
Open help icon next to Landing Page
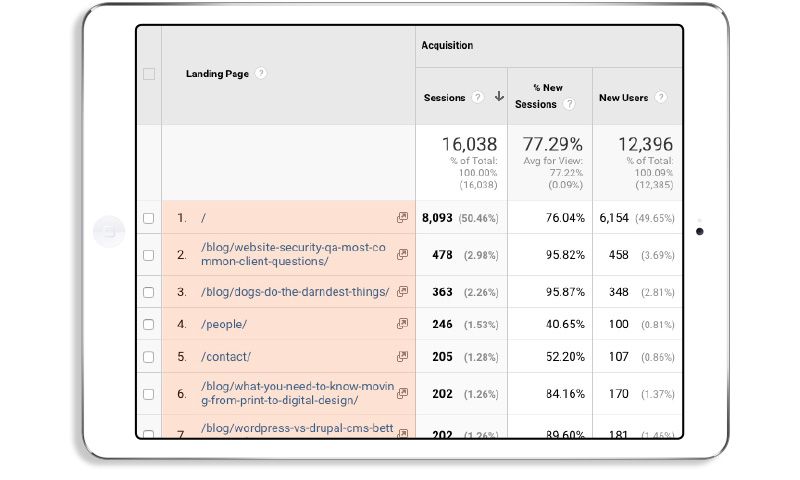click(261, 73)
